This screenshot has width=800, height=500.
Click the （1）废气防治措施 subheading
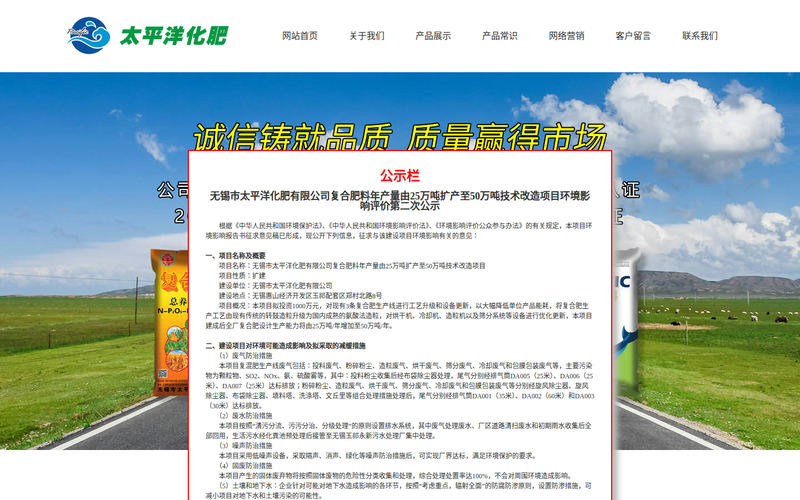pyautogui.click(x=245, y=356)
